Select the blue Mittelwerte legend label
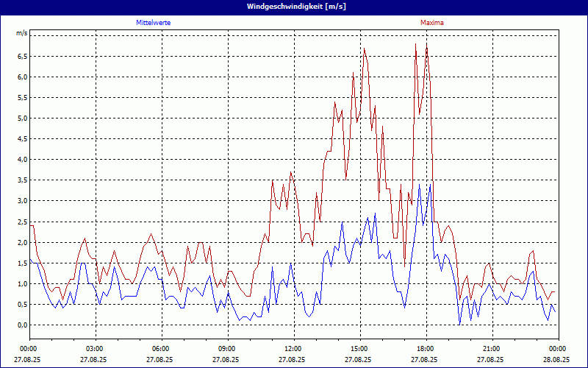 pyautogui.click(x=154, y=23)
